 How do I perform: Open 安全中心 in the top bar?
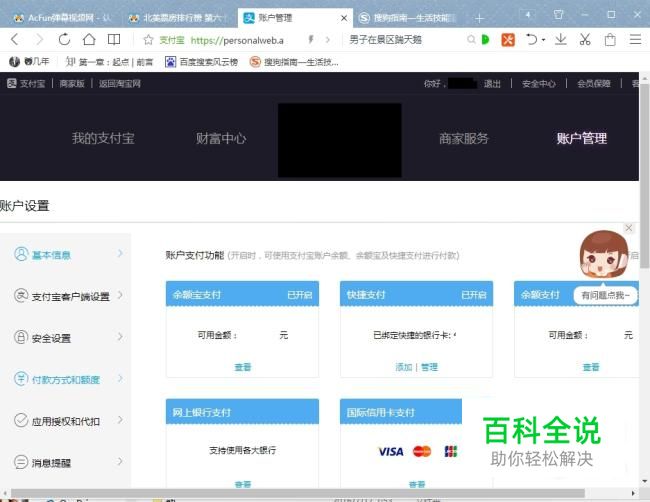click(538, 84)
